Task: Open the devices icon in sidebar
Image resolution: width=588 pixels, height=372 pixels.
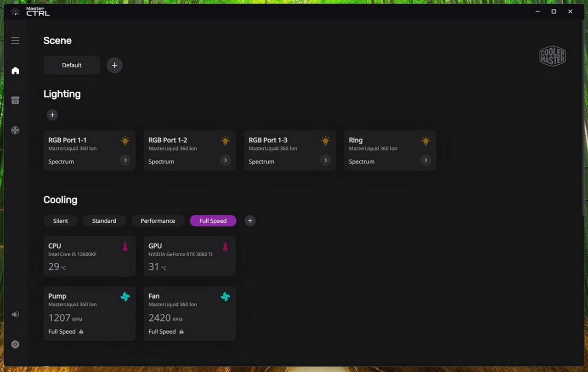Action: coord(15,101)
